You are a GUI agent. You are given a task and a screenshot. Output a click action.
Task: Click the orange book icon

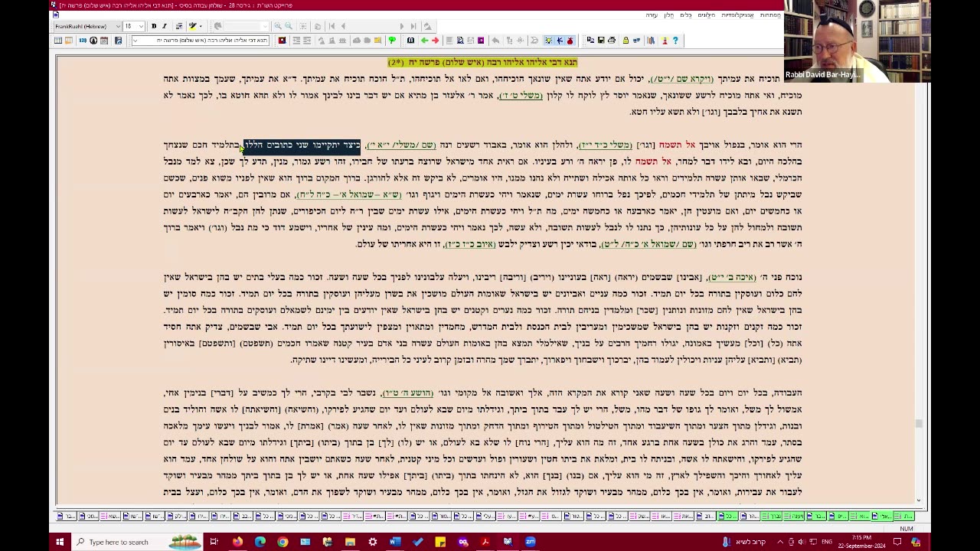point(69,41)
